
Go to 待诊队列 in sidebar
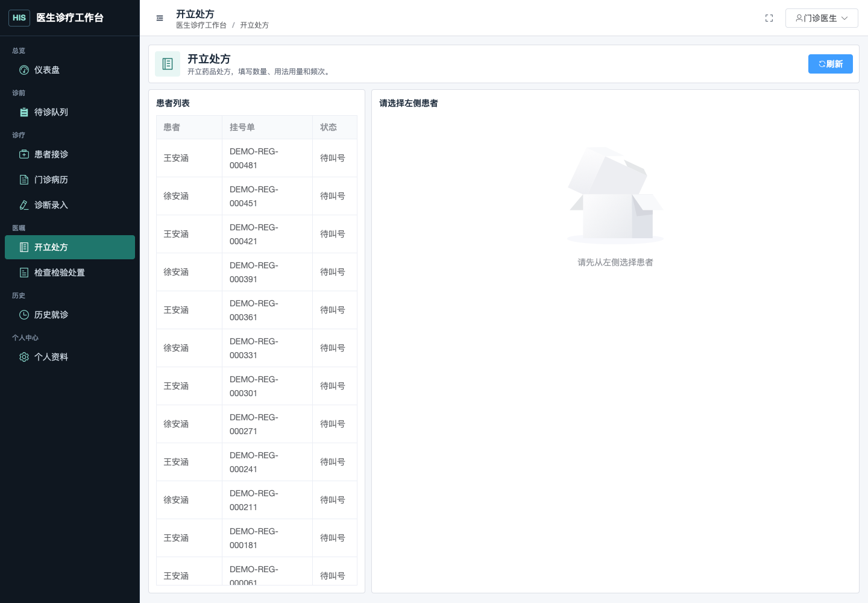point(70,112)
